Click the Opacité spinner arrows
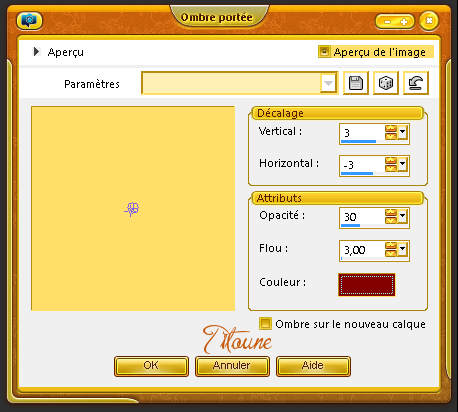The width and height of the screenshot is (458, 412). coord(391,217)
